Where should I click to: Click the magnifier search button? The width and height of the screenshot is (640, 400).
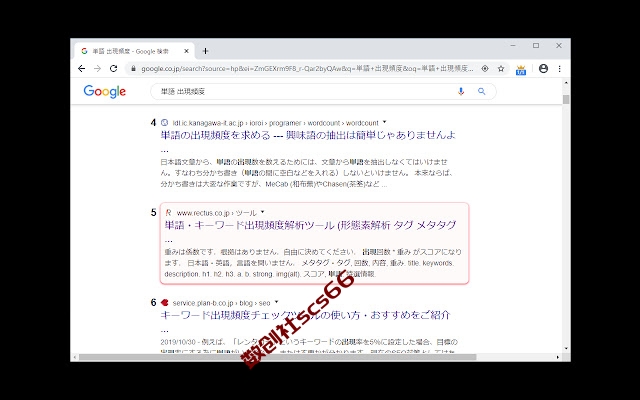482,91
